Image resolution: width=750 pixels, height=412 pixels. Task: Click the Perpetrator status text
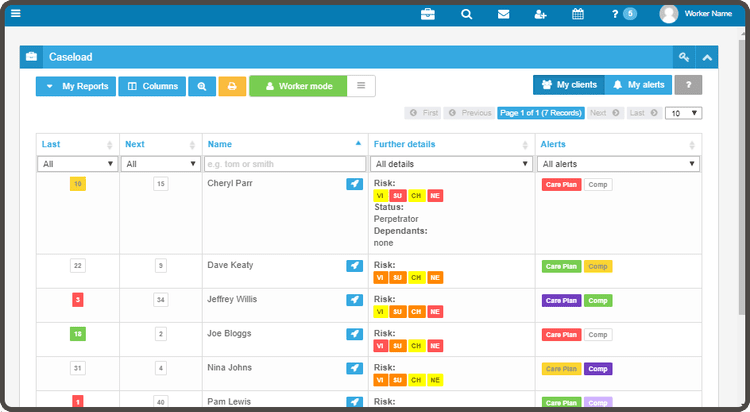[396, 219]
